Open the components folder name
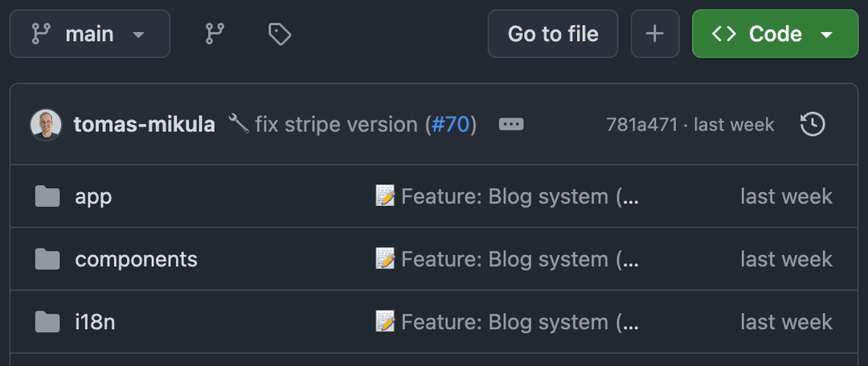Image resolution: width=868 pixels, height=366 pixels. 136,260
